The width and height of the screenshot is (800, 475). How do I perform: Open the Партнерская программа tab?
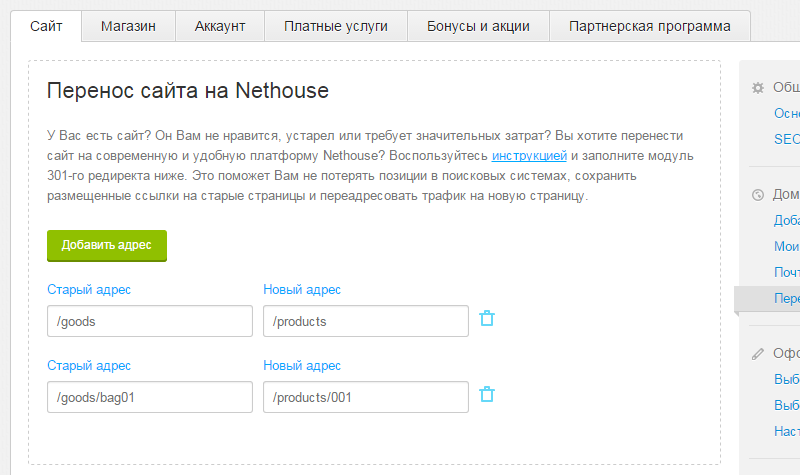click(x=649, y=26)
